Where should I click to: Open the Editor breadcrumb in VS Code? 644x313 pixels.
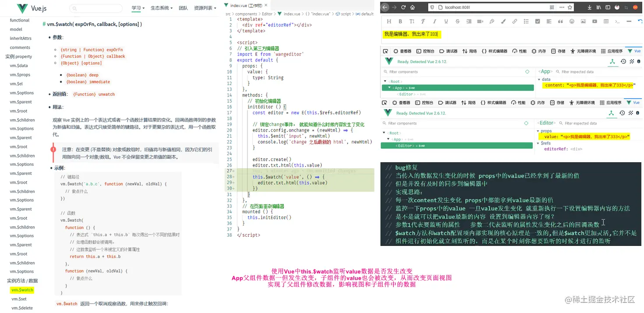tap(267, 14)
